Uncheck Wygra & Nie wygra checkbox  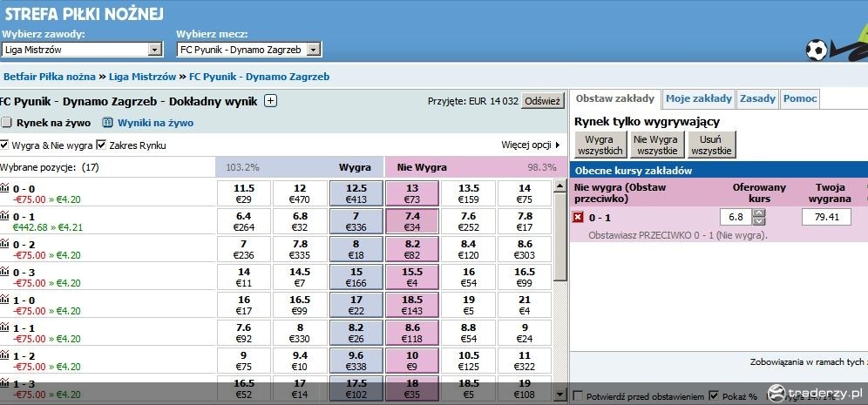[x=4, y=145]
